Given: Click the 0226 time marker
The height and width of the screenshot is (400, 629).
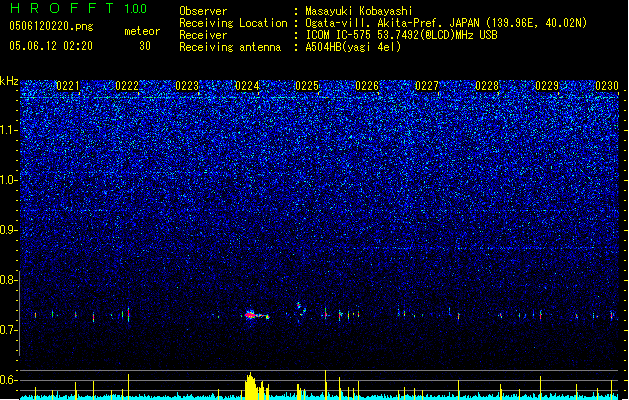Looking at the screenshot, I should (367, 86).
